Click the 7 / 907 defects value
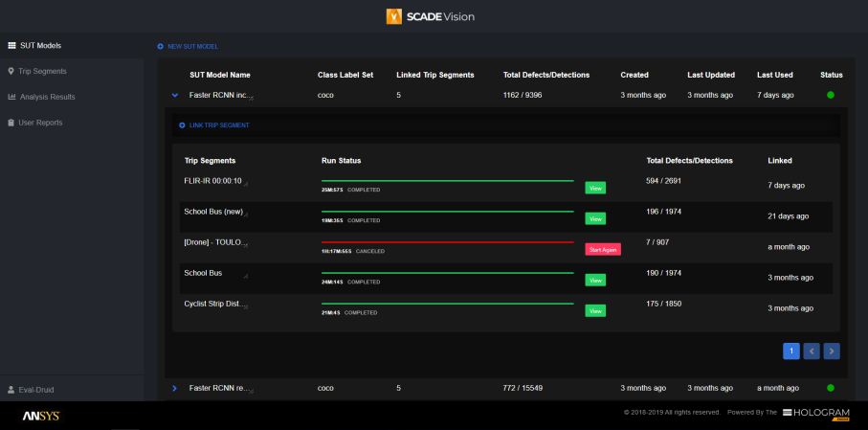This screenshot has height=430, width=868. coord(657,242)
